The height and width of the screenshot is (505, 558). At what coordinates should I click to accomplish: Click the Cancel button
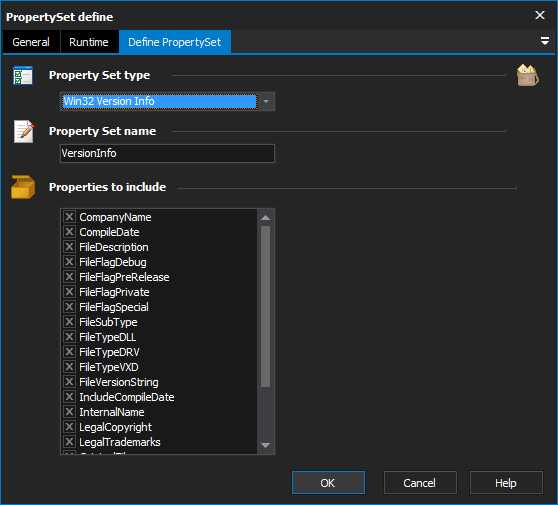420,483
